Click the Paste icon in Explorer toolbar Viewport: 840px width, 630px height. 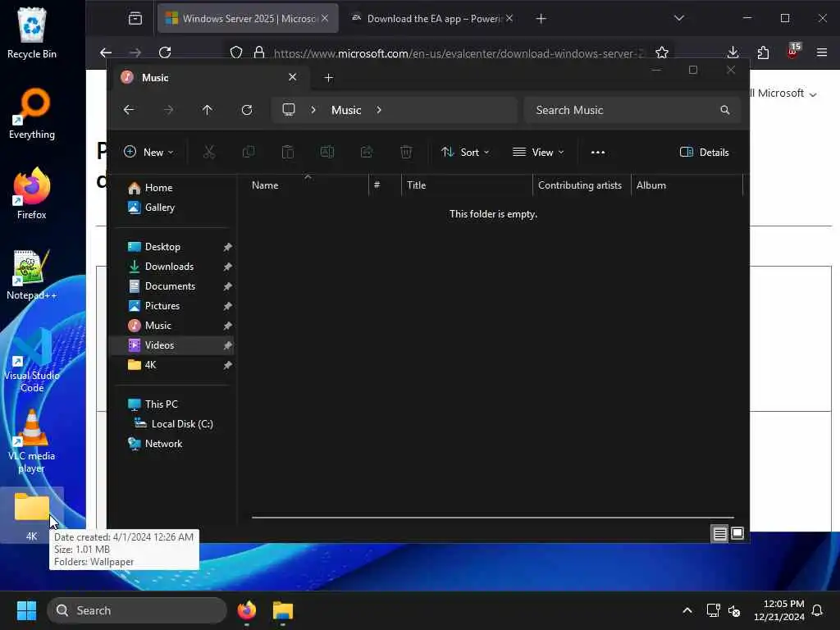pyautogui.click(x=288, y=152)
